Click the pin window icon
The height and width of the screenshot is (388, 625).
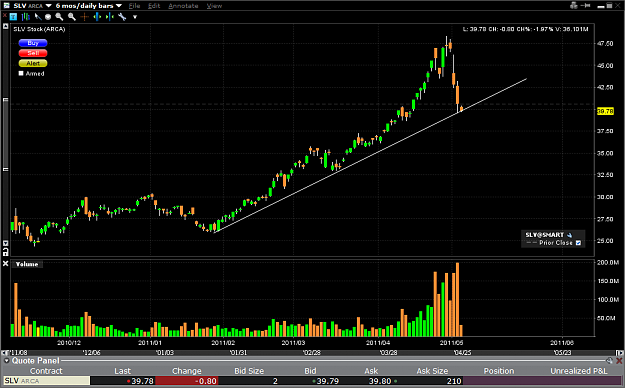click(x=586, y=5)
